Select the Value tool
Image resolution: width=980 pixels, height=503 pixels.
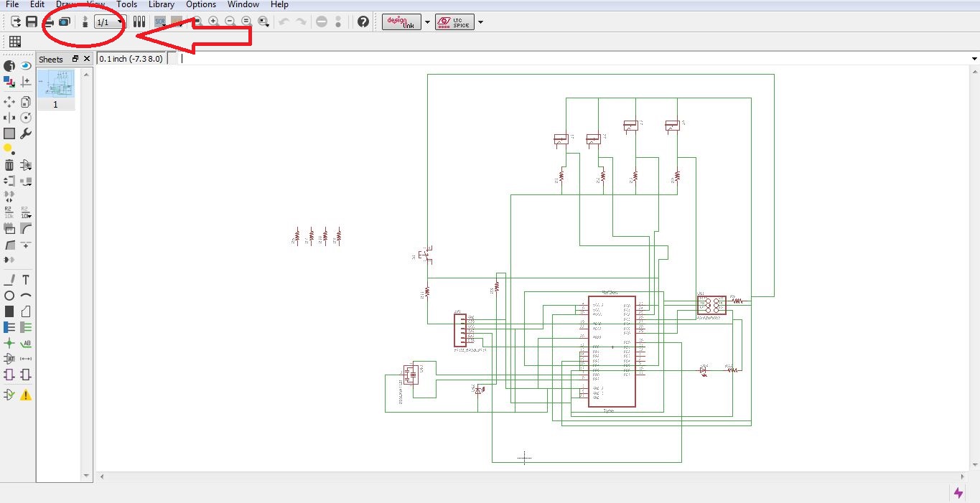26,212
